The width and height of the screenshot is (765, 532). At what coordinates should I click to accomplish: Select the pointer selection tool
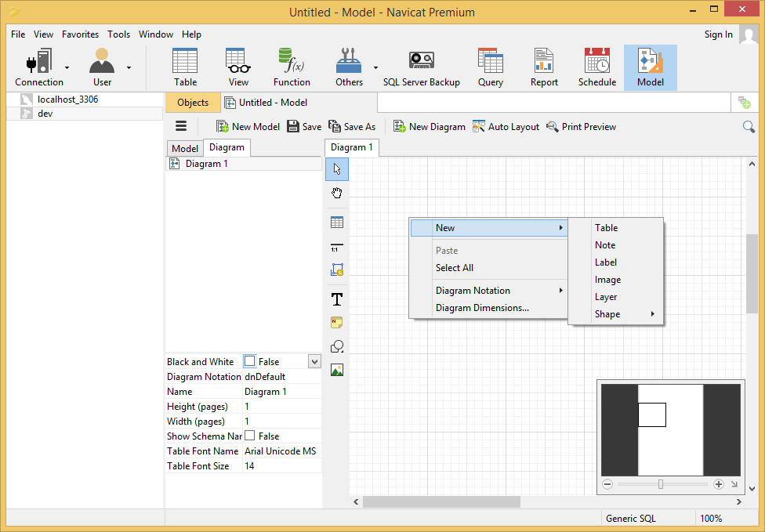pyautogui.click(x=337, y=168)
